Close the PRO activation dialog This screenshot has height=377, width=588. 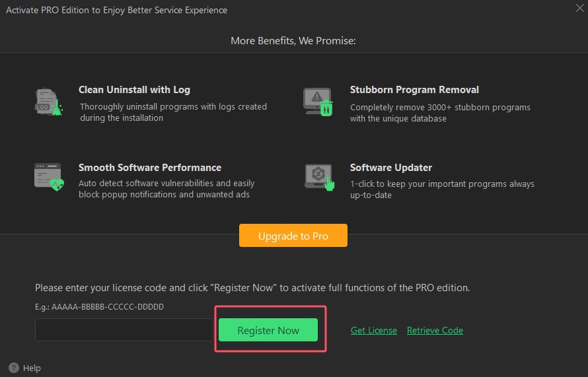580,8
